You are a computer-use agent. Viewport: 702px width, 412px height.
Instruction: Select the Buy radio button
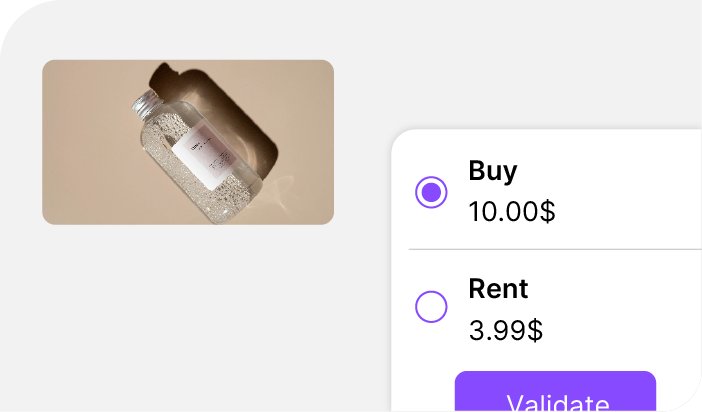tap(431, 192)
